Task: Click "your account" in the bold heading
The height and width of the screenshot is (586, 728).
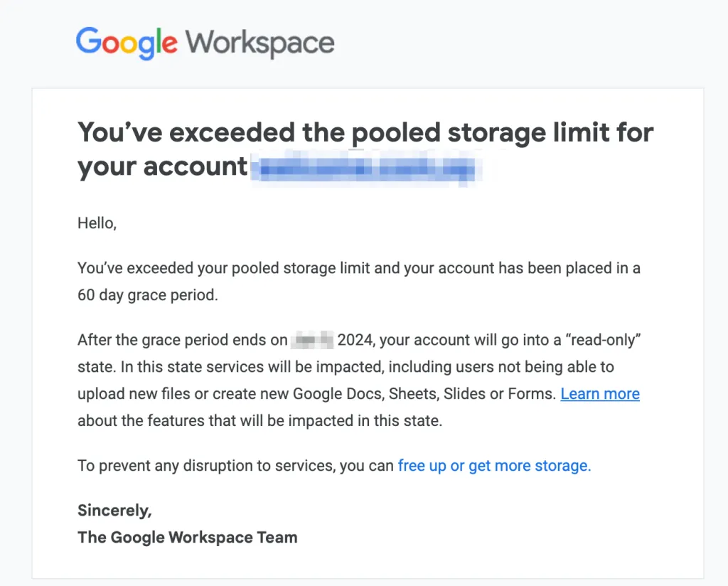Action: tap(162, 167)
